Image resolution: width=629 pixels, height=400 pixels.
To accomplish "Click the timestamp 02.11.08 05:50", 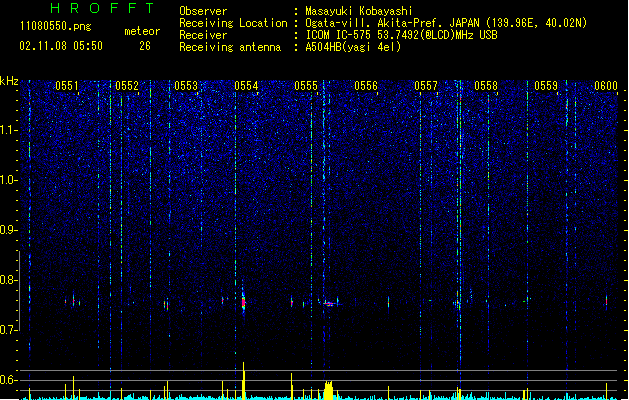I will [x=61, y=46].
